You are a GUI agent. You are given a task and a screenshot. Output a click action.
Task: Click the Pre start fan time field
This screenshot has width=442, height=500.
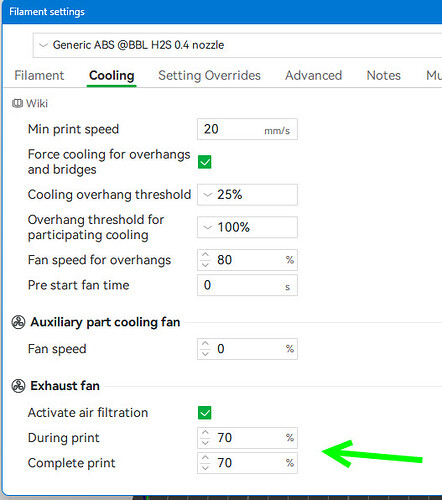247,285
